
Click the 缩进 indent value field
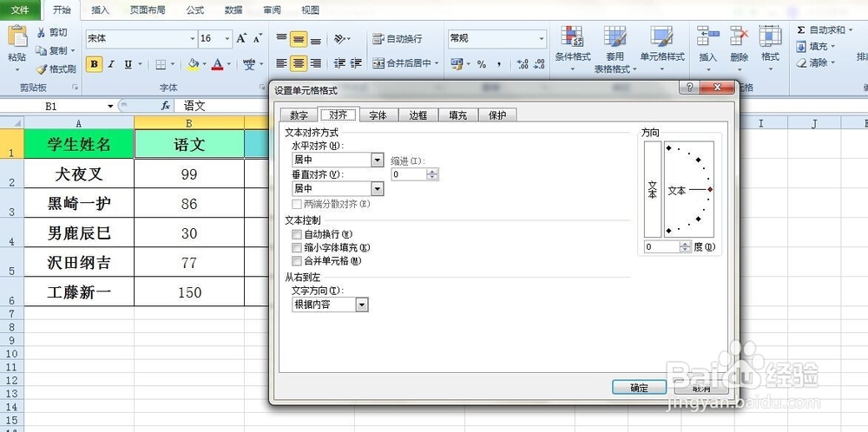click(x=409, y=174)
